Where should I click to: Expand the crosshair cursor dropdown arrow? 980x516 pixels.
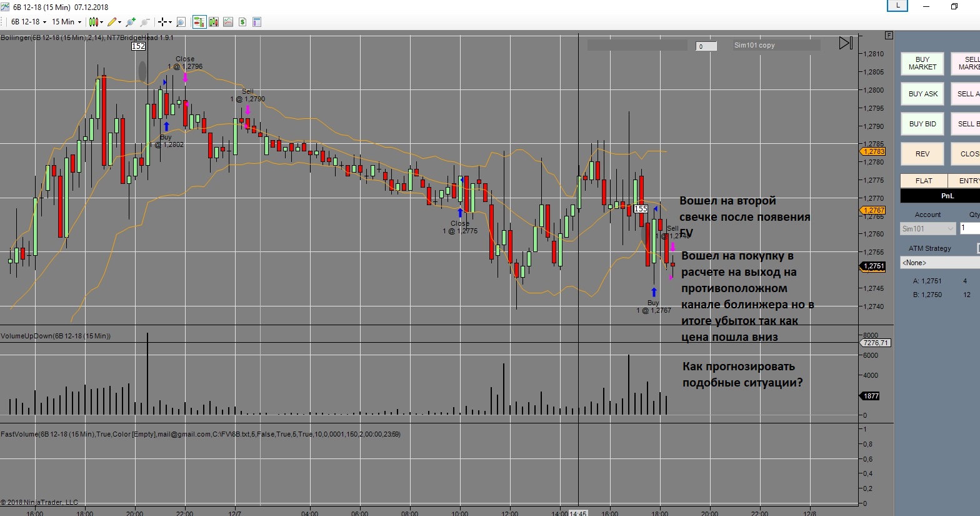[x=170, y=22]
